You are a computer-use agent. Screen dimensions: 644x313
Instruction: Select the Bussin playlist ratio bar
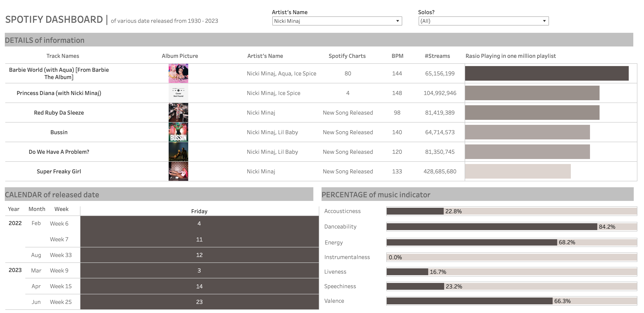(528, 132)
